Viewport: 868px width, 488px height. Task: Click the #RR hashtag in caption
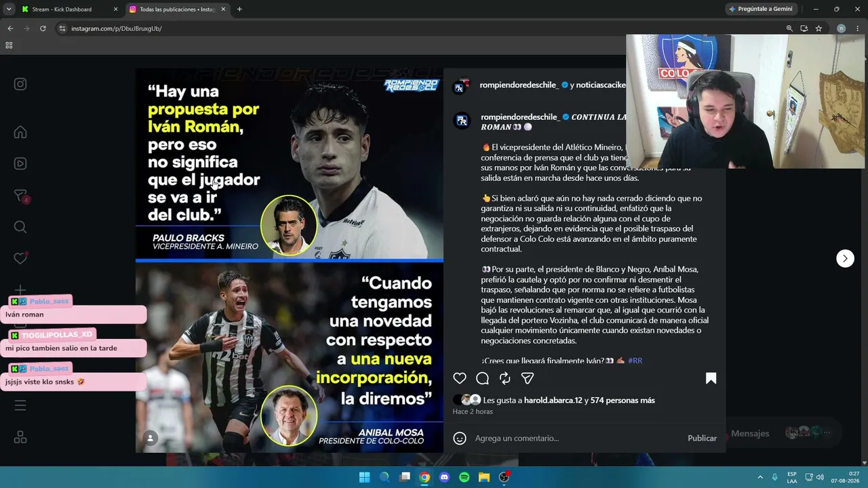(x=635, y=361)
